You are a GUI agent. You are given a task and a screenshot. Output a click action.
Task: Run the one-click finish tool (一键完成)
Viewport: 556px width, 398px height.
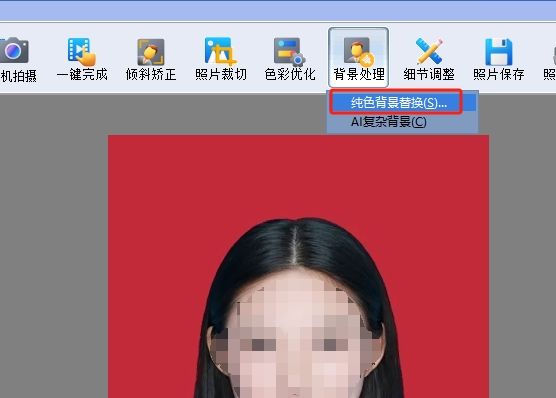pos(82,59)
